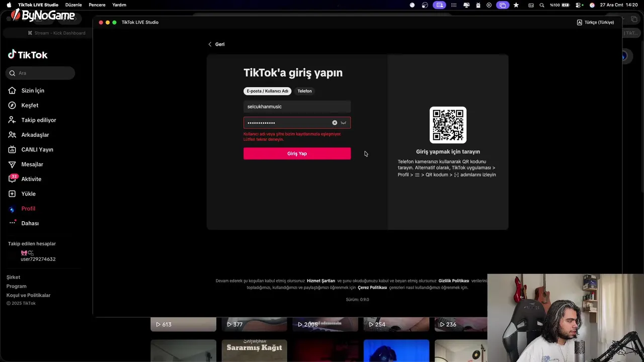Open the Apple menu
The image size is (644, 362).
click(9, 5)
